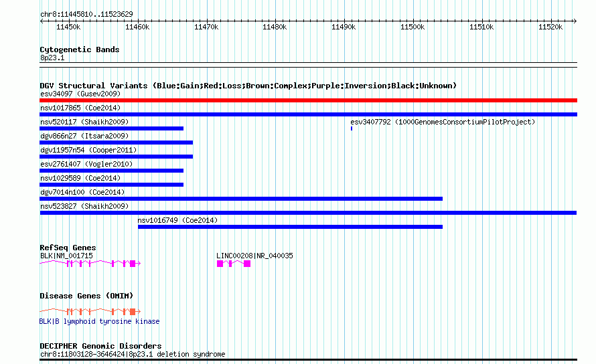The width and height of the screenshot is (596, 364).
Task: Click the magenta BLK gene model glyph
Action: coord(90,264)
